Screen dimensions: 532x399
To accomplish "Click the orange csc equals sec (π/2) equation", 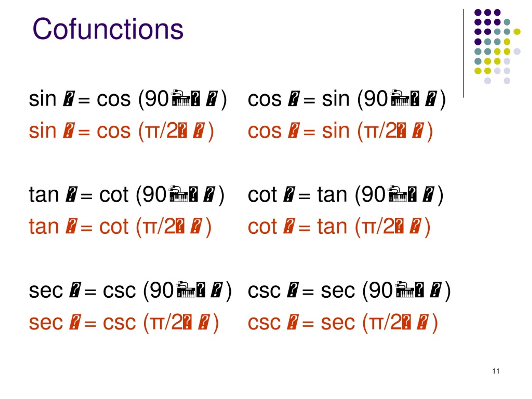I will point(343,323).
